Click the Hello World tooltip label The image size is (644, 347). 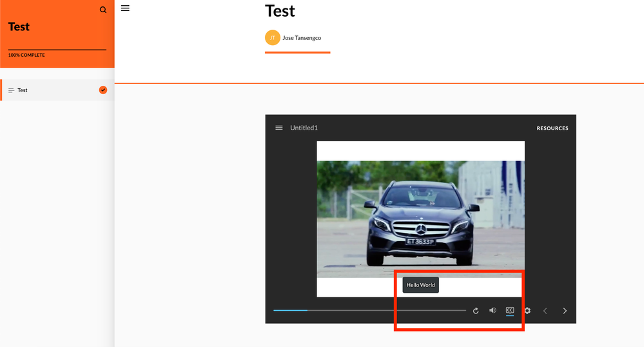coord(420,285)
